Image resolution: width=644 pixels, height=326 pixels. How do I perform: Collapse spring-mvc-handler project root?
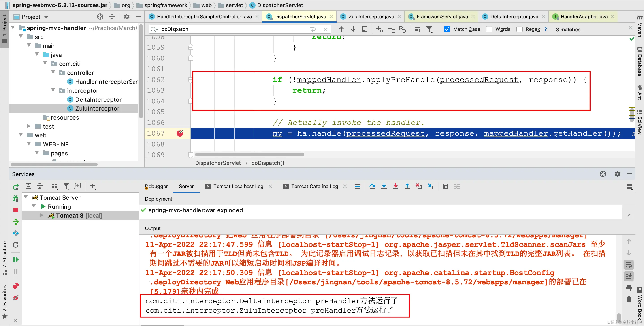(x=13, y=27)
